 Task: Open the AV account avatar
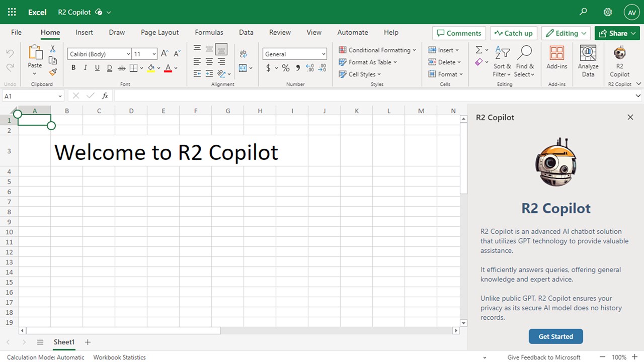point(631,12)
